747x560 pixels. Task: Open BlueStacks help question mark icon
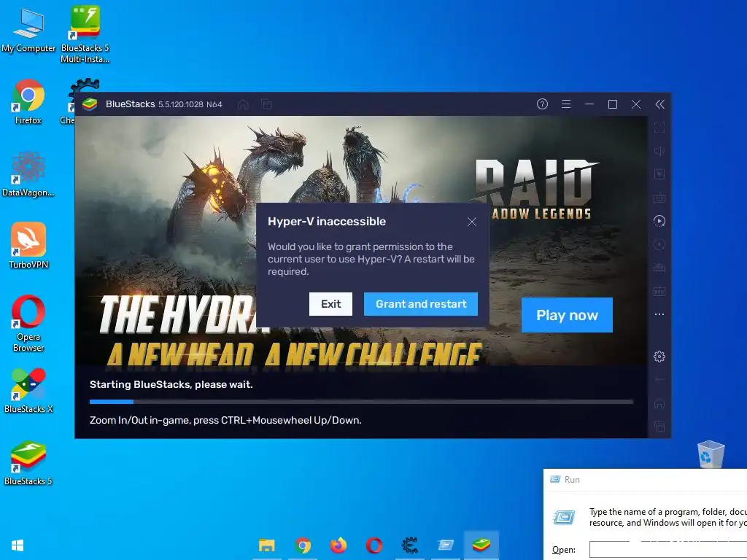[542, 104]
